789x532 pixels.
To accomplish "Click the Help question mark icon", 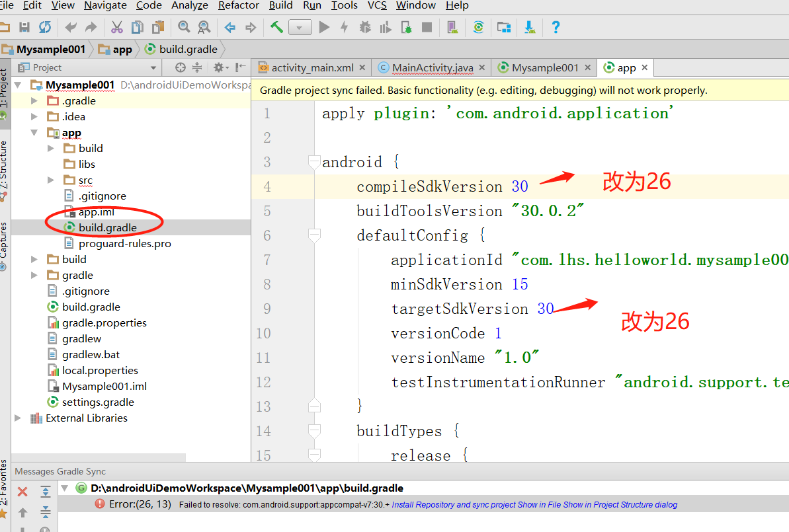I will click(555, 27).
